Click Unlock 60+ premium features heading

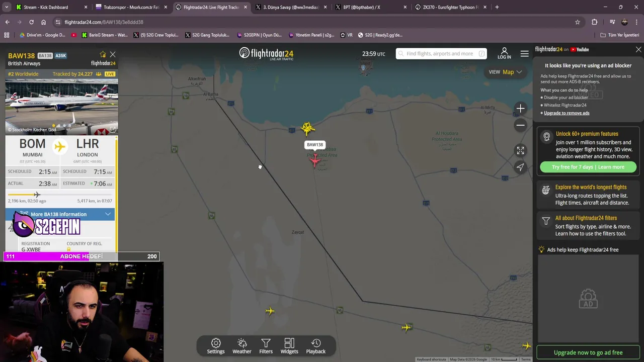(x=587, y=134)
